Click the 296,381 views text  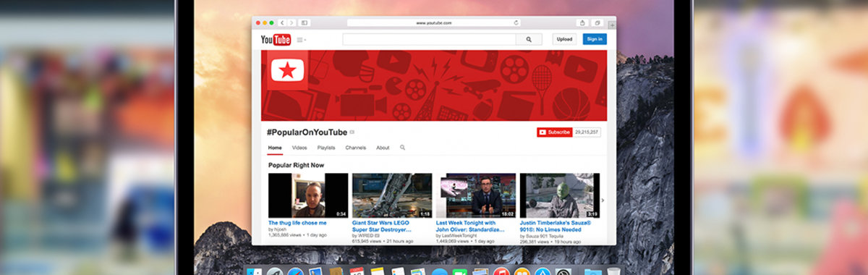click(535, 241)
